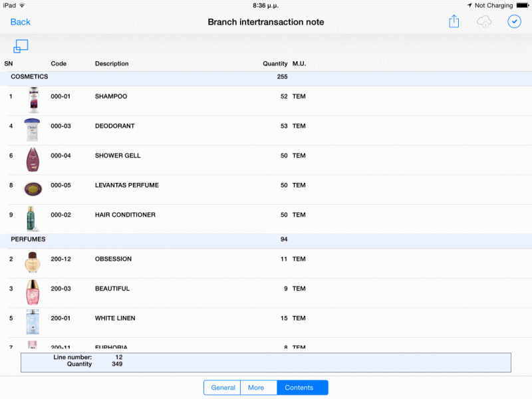The width and height of the screenshot is (532, 399).
Task: Tap the WHITE LINEN bottle image
Action: (33, 322)
